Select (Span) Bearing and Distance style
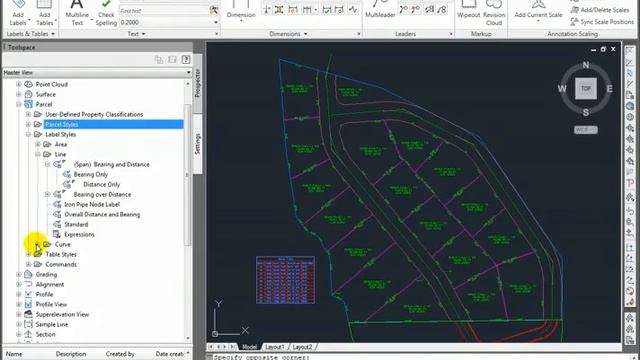The image size is (640, 360). click(x=111, y=164)
